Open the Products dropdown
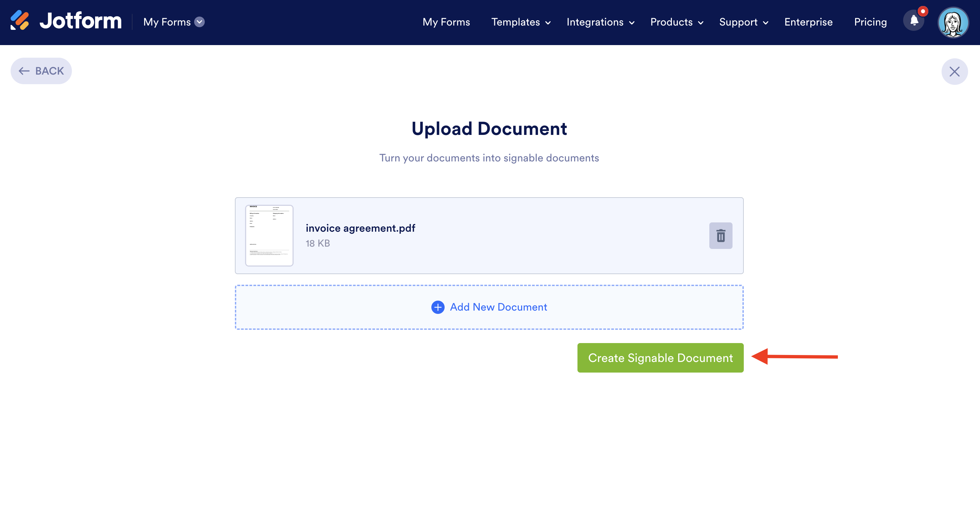Viewport: 980px width, 531px height. coord(676,22)
